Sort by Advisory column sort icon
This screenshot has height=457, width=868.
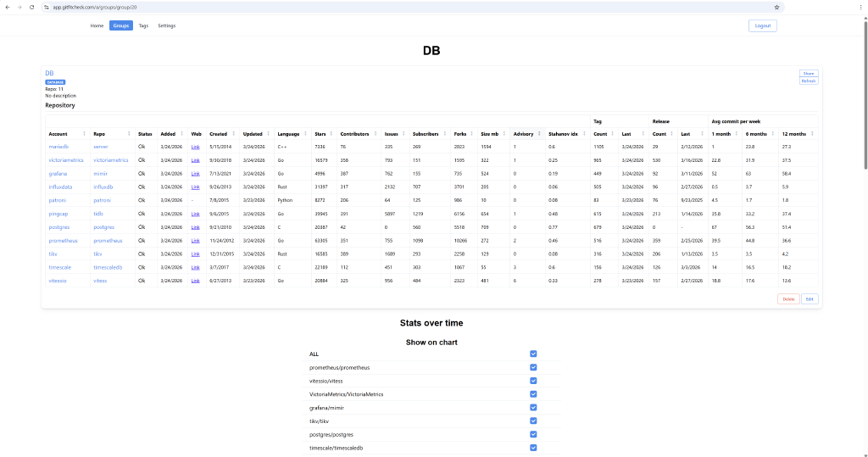pyautogui.click(x=539, y=134)
